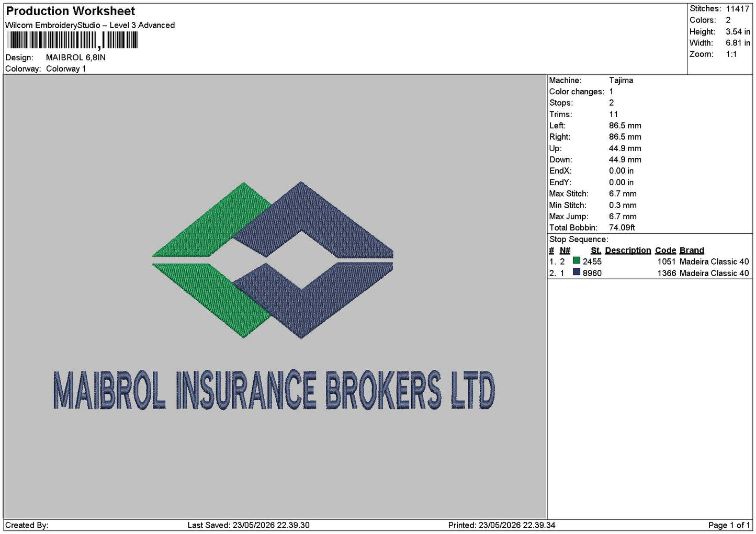Click the design name 'MAIBROL 6,8IN'
756x534 pixels.
pos(76,58)
